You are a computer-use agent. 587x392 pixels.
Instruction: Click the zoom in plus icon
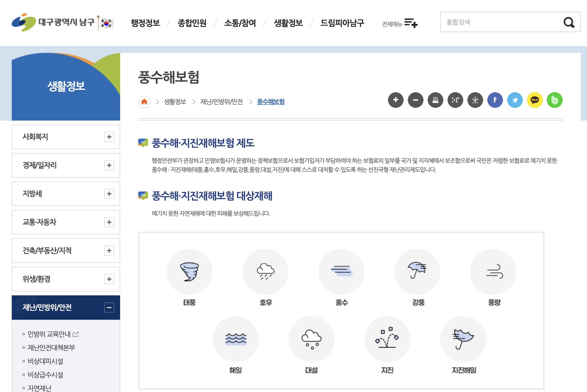(x=396, y=100)
